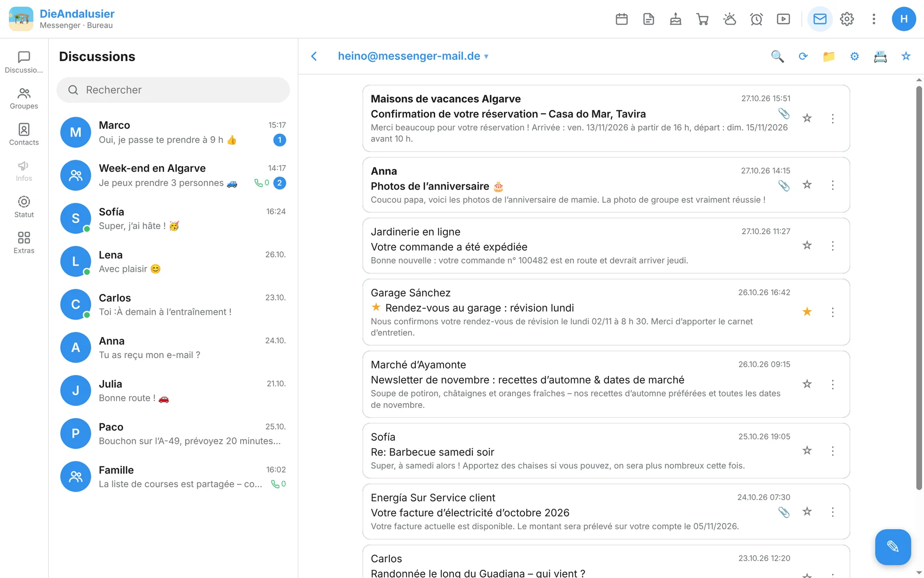Open the Extras tab
Viewport: 924px width, 578px height.
pyautogui.click(x=24, y=243)
